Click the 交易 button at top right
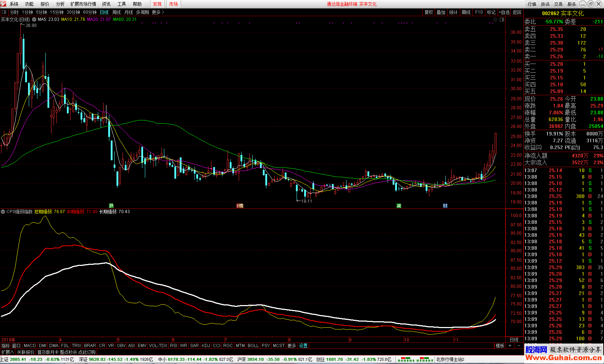This screenshot has height=364, width=604. pos(558,4)
